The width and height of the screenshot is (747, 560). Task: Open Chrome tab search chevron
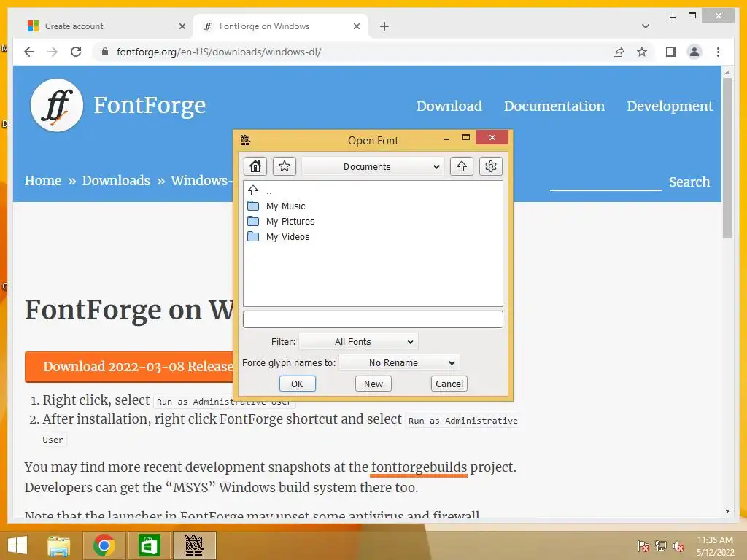point(645,26)
